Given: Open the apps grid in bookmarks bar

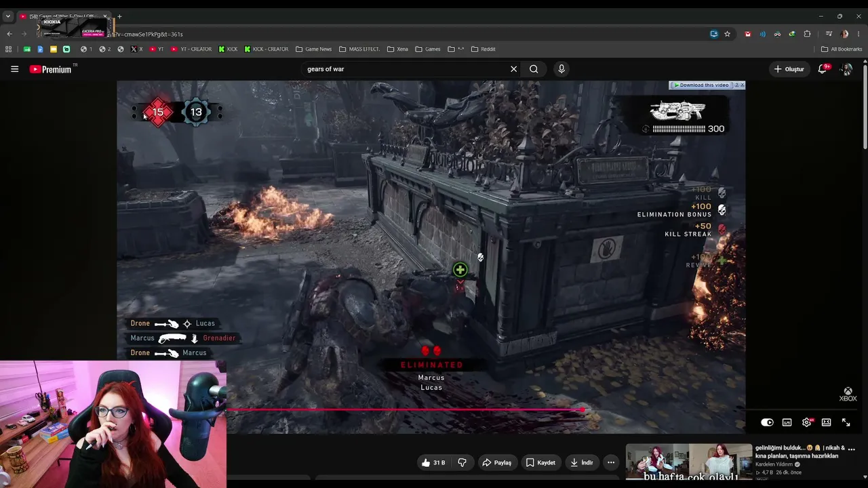Looking at the screenshot, I should tap(8, 49).
